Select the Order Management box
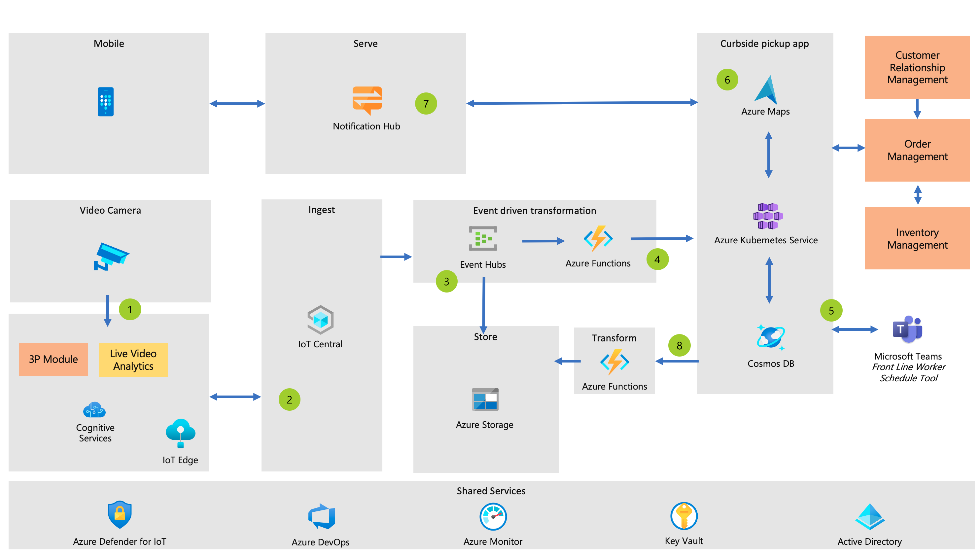This screenshot has height=554, width=980. (x=917, y=150)
